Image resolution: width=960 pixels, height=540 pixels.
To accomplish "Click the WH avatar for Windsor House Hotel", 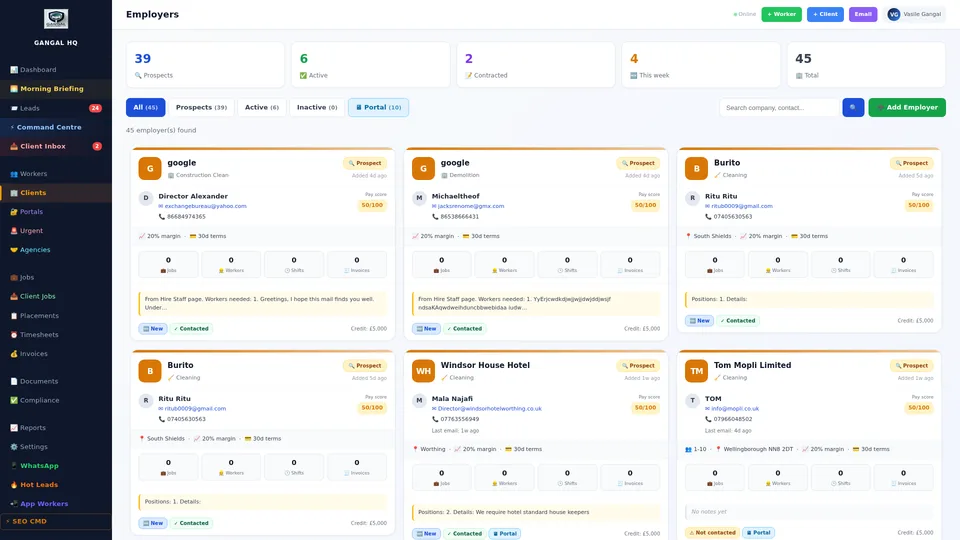I will (423, 371).
